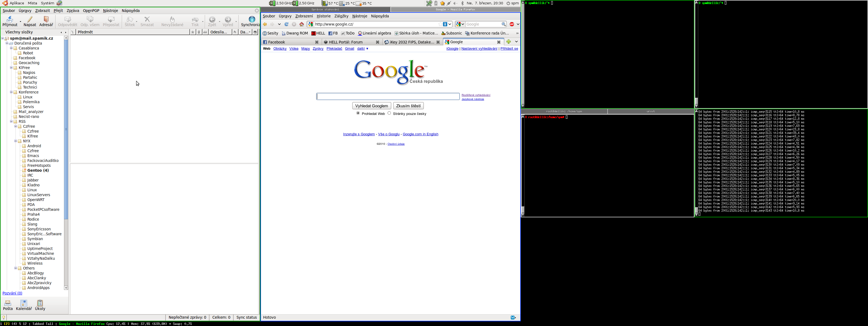Click the star column header in the message list
This screenshot has height=326, width=868.
coord(193,32)
